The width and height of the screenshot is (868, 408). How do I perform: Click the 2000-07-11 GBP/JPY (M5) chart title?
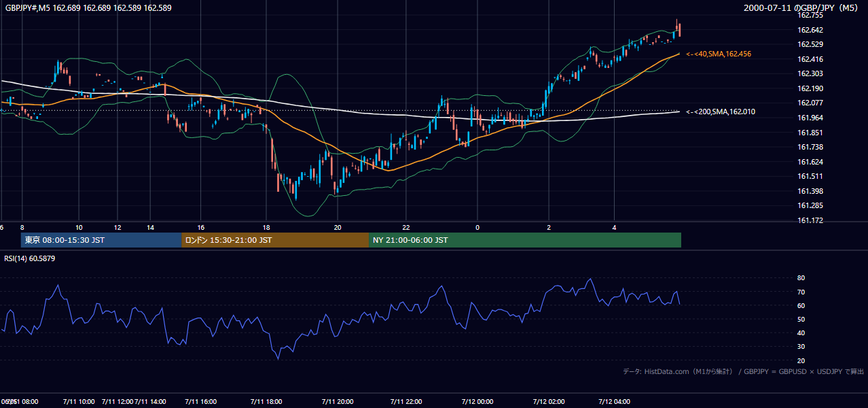coord(801,8)
